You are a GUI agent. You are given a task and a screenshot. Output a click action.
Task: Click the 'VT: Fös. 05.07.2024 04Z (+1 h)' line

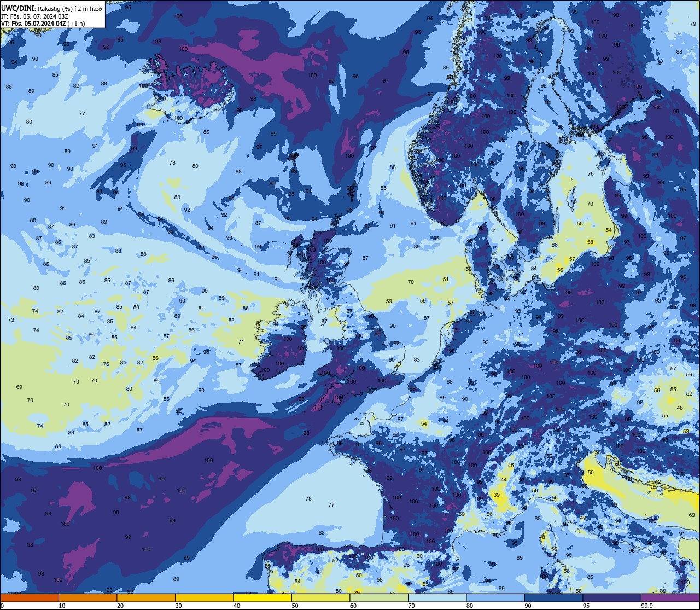[43, 24]
